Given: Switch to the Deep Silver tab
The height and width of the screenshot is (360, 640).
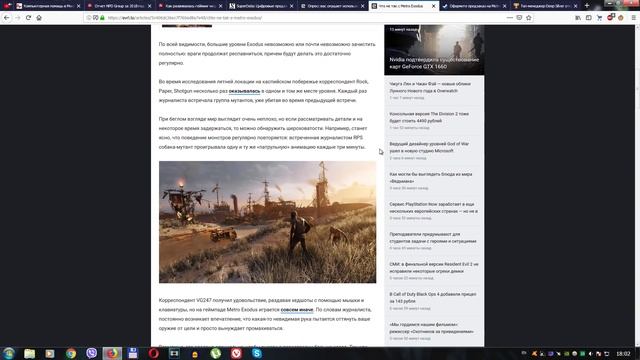Looking at the screenshot, I should pos(545,6).
